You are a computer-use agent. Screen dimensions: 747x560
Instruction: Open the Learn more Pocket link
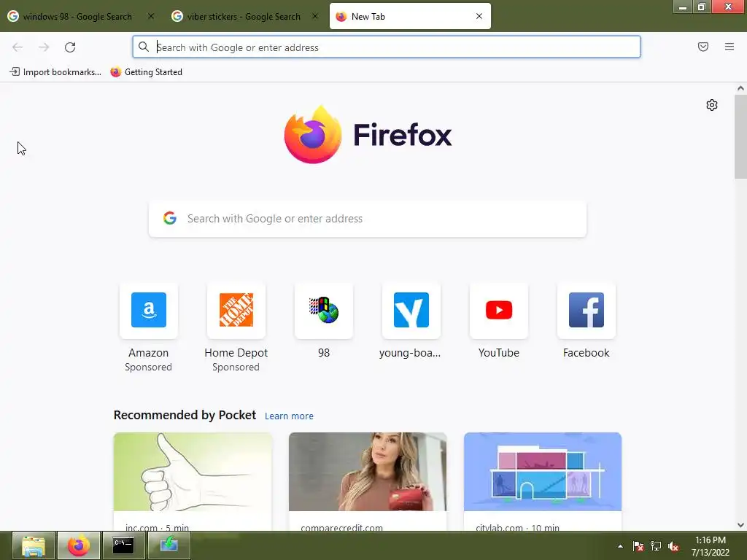289,416
